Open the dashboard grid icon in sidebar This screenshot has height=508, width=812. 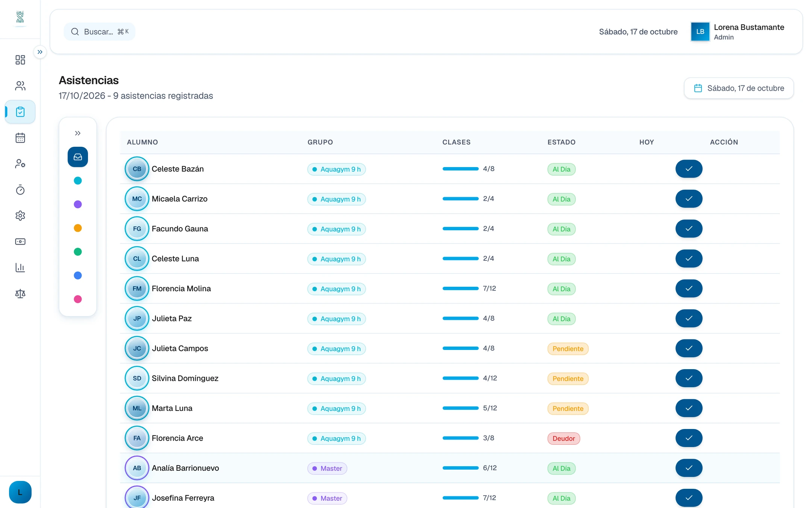click(20, 60)
